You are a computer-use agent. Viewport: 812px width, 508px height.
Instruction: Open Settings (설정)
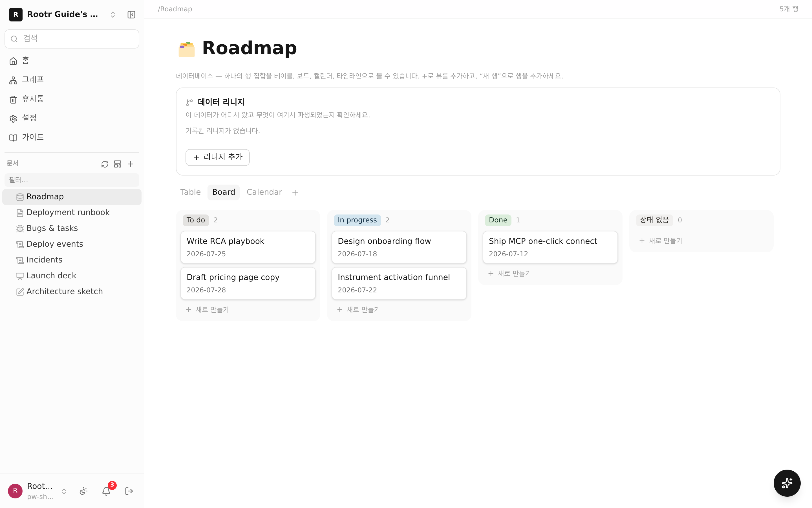pyautogui.click(x=72, y=118)
